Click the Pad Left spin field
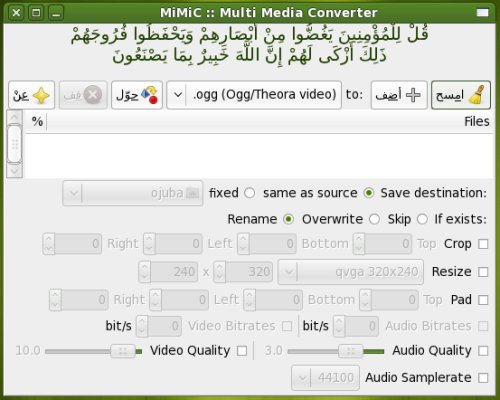The width and height of the screenshot is (500, 400). click(x=179, y=300)
